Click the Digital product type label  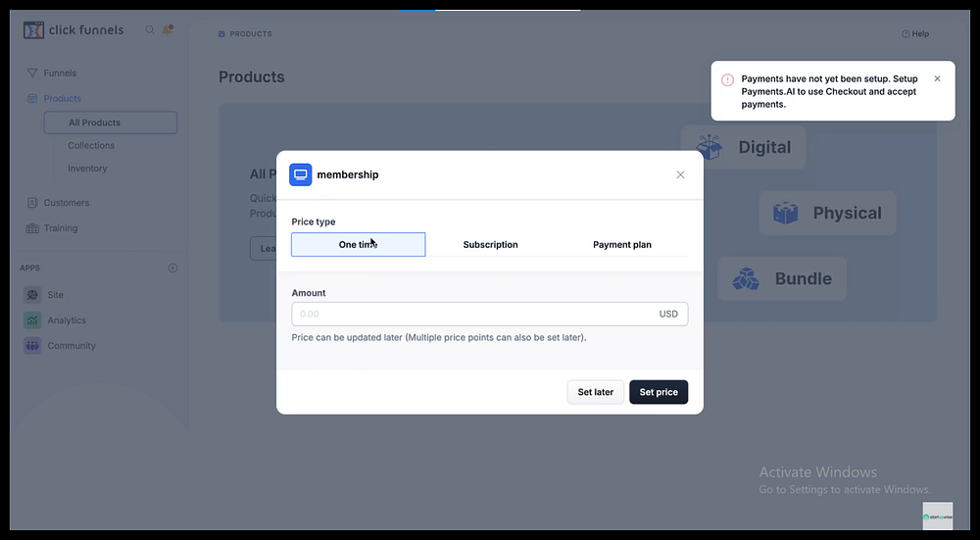[764, 148]
